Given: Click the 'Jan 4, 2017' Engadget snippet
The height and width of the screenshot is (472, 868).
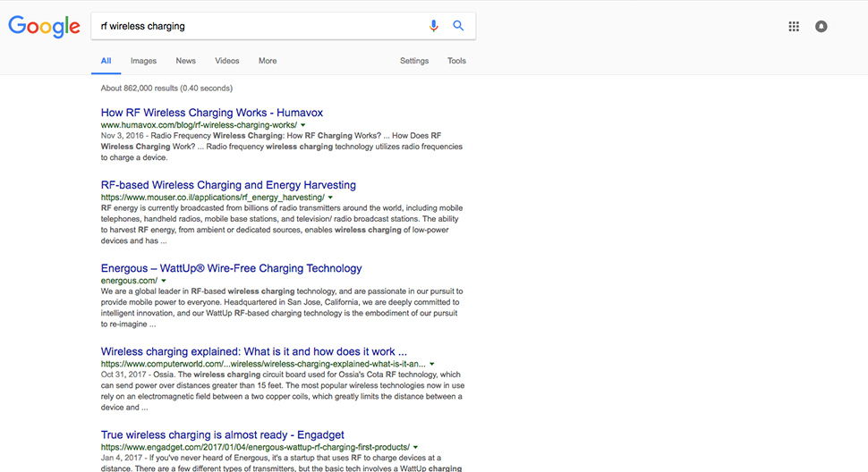Looking at the screenshot, I should [281, 463].
